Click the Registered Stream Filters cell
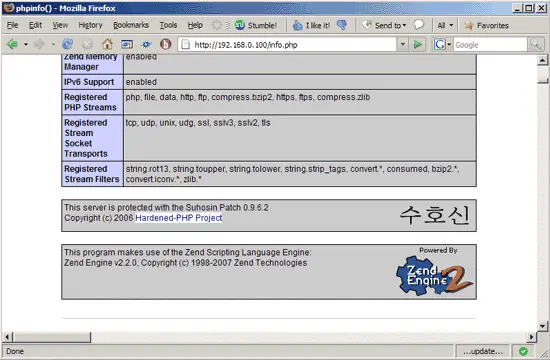This screenshot has height=360, width=550. point(92,174)
